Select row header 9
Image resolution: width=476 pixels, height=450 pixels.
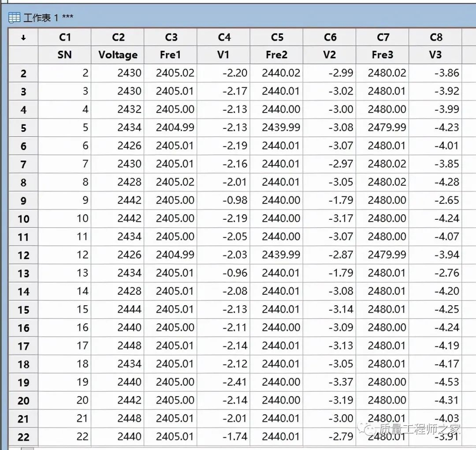point(23,201)
